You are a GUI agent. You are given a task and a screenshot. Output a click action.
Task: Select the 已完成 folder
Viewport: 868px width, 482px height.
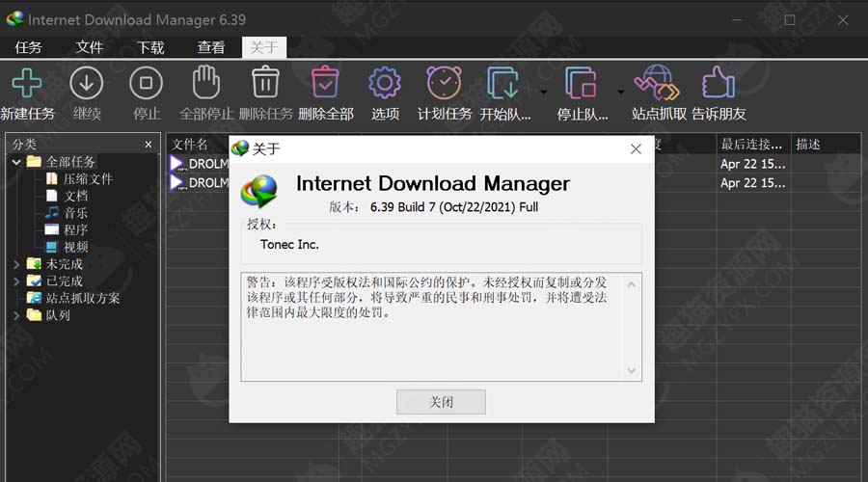point(65,281)
